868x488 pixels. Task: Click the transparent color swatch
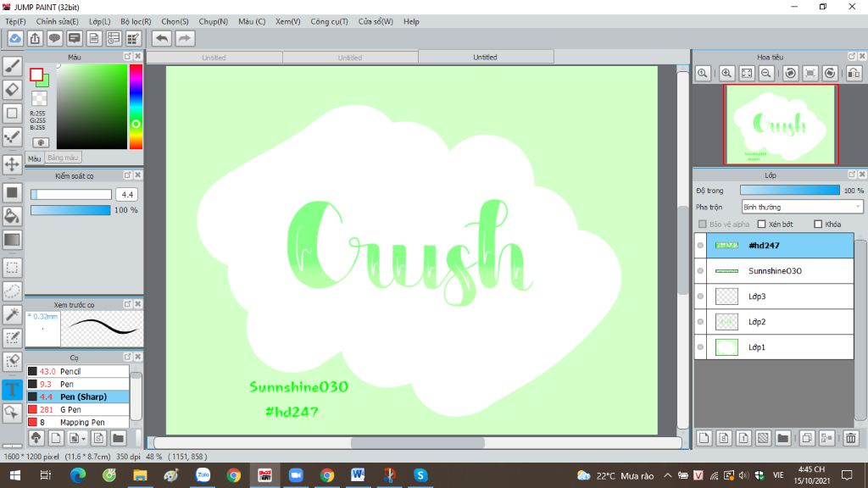point(39,98)
